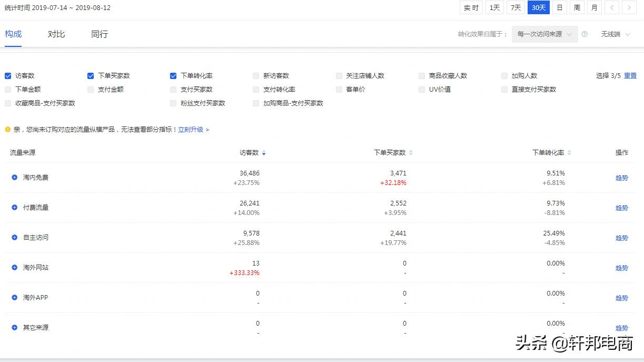Click the right pagination arrow

(630, 7)
